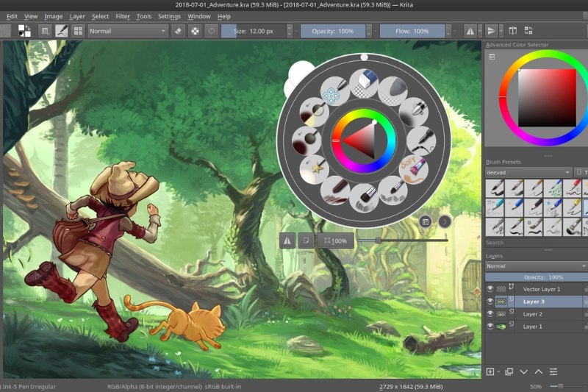Open the View menu
The image size is (588, 392).
pyautogui.click(x=31, y=16)
